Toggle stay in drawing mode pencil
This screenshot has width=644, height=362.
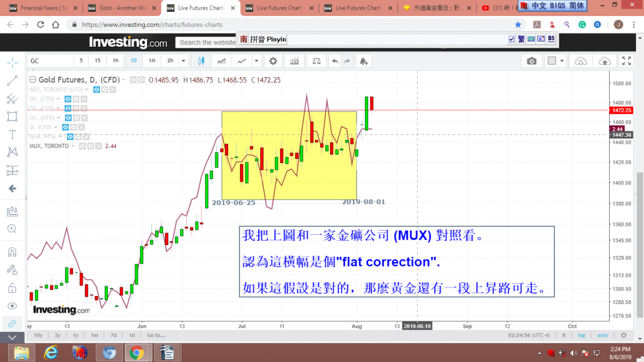coord(12,270)
